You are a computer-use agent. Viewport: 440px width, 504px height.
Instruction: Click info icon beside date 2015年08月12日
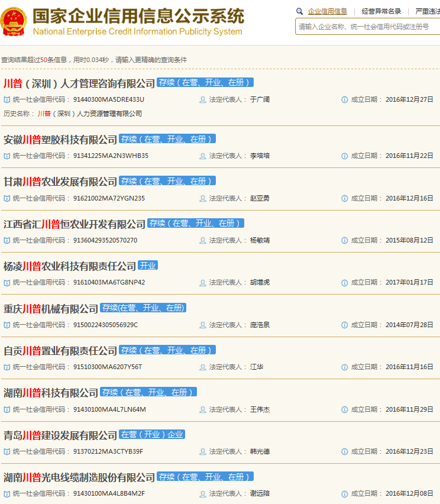point(344,240)
